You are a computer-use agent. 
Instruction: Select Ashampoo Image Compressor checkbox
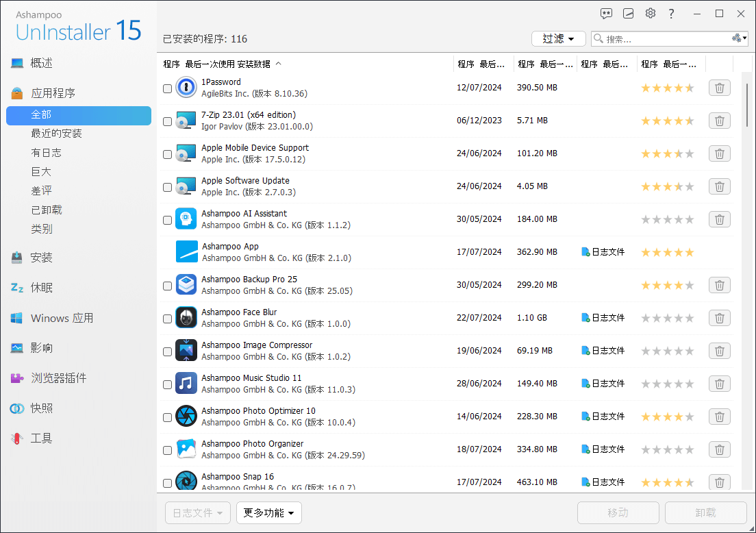point(167,351)
